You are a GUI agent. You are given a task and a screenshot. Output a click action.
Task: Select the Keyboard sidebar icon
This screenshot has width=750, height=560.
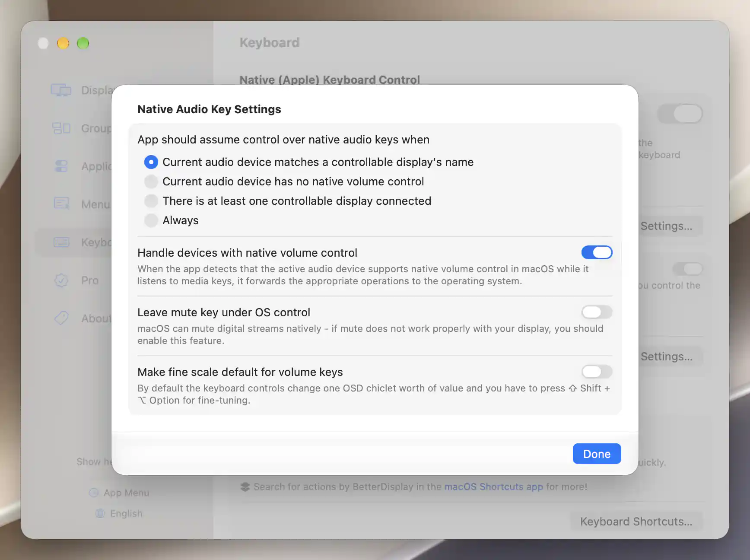pos(61,242)
